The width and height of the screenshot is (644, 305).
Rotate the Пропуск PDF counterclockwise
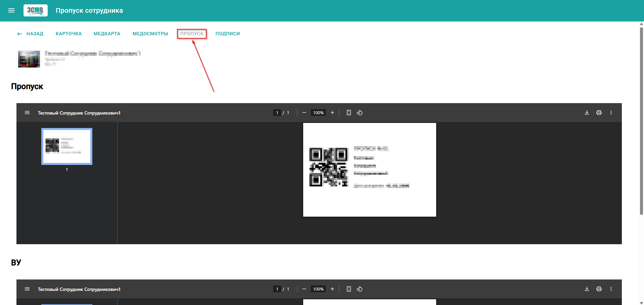pos(360,113)
